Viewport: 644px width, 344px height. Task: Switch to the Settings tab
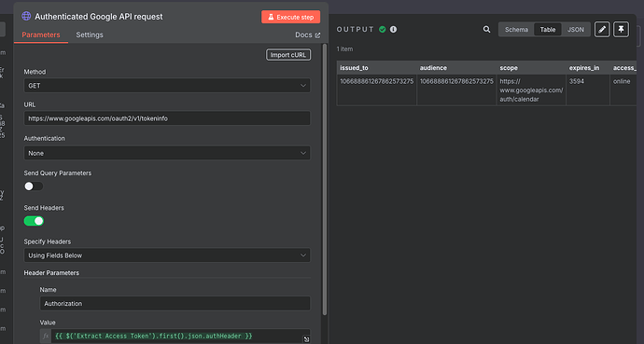(90, 34)
